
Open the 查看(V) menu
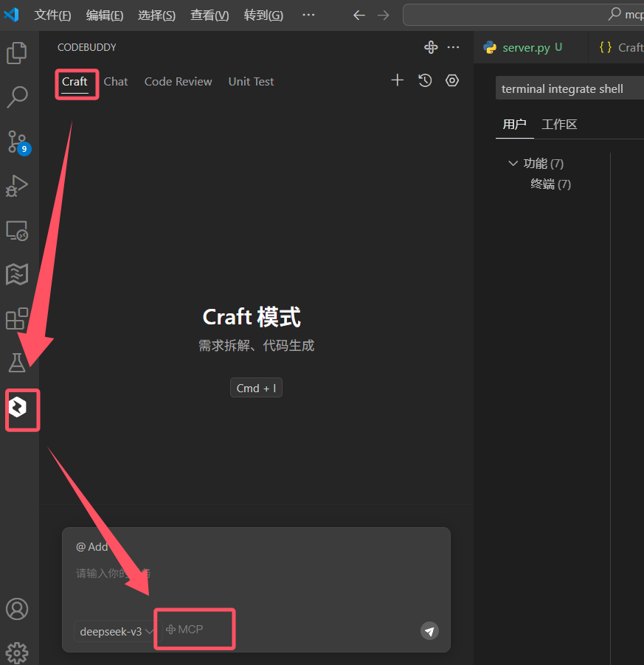coord(210,15)
